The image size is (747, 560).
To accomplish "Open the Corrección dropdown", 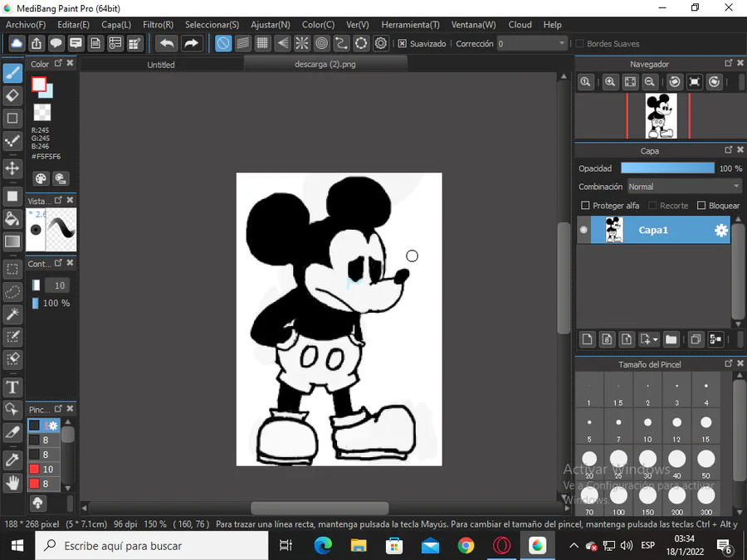I will pyautogui.click(x=532, y=44).
